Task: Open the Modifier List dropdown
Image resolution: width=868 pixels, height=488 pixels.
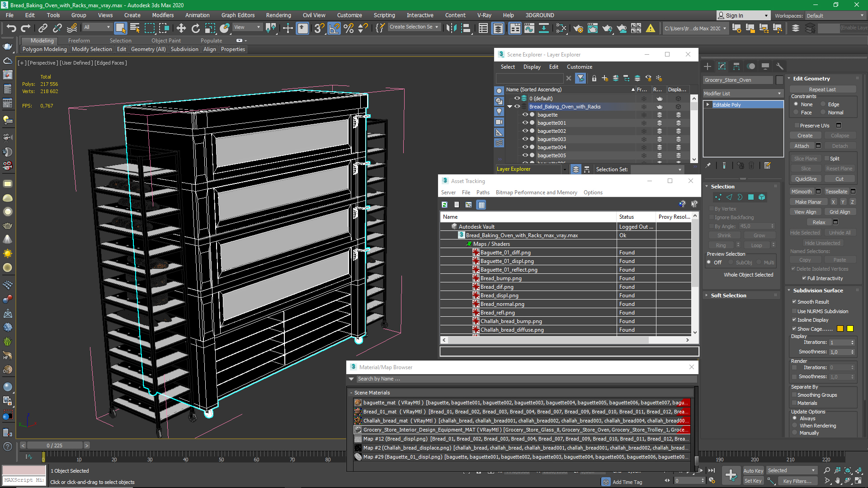Action: [742, 94]
